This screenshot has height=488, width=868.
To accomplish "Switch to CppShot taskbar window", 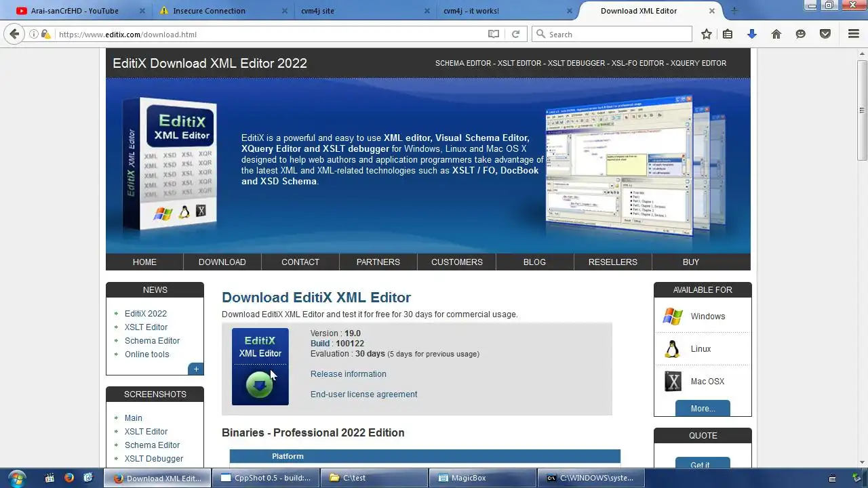I will (x=266, y=478).
